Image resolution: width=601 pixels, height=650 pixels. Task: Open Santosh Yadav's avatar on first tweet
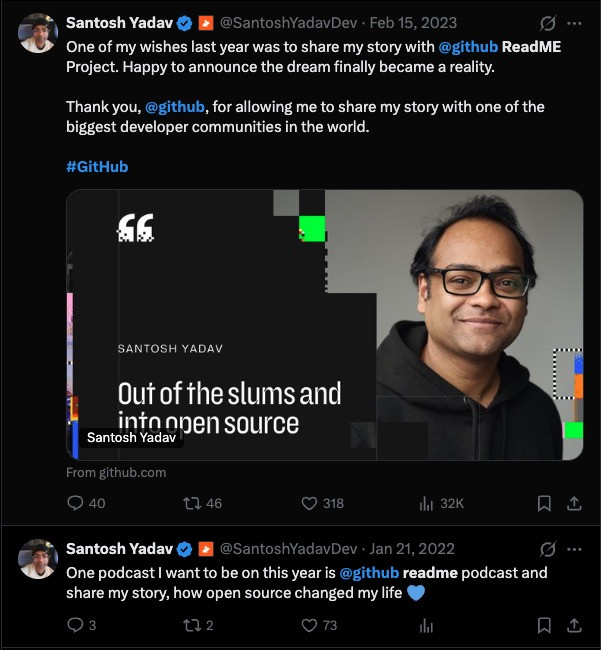(38, 33)
